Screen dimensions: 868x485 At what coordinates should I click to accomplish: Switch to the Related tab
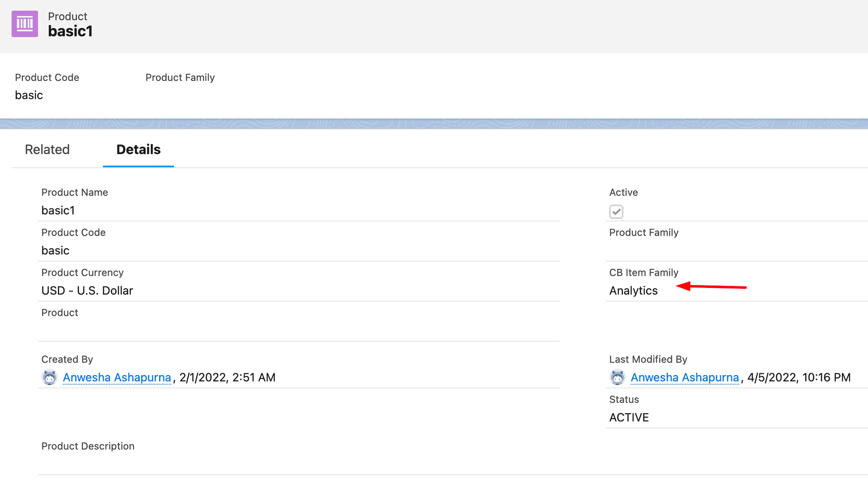click(47, 150)
